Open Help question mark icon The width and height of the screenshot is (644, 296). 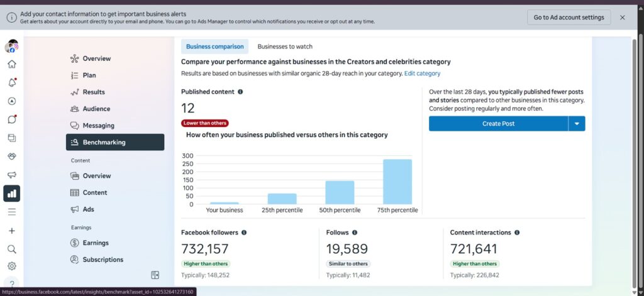tap(12, 283)
